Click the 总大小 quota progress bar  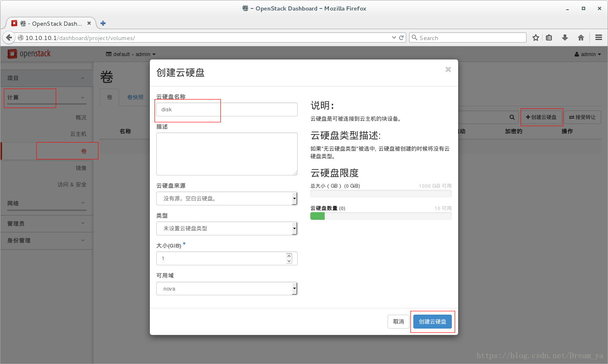pyautogui.click(x=381, y=194)
